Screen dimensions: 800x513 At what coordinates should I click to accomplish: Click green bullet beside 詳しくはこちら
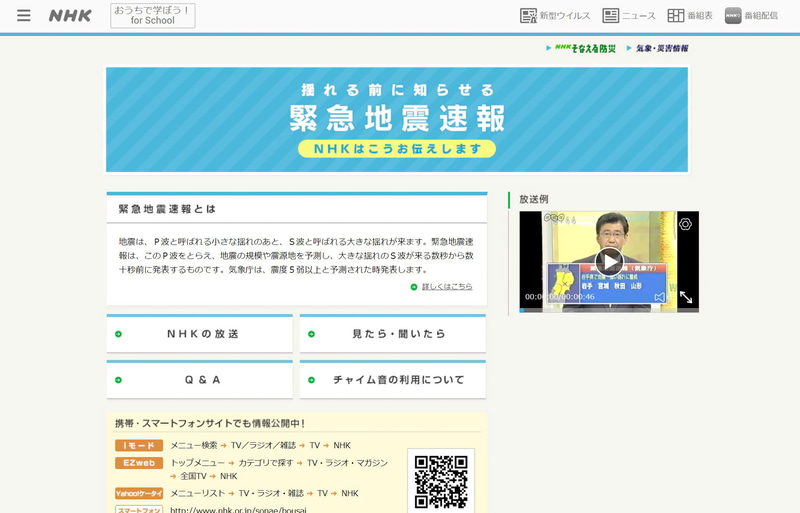414,287
